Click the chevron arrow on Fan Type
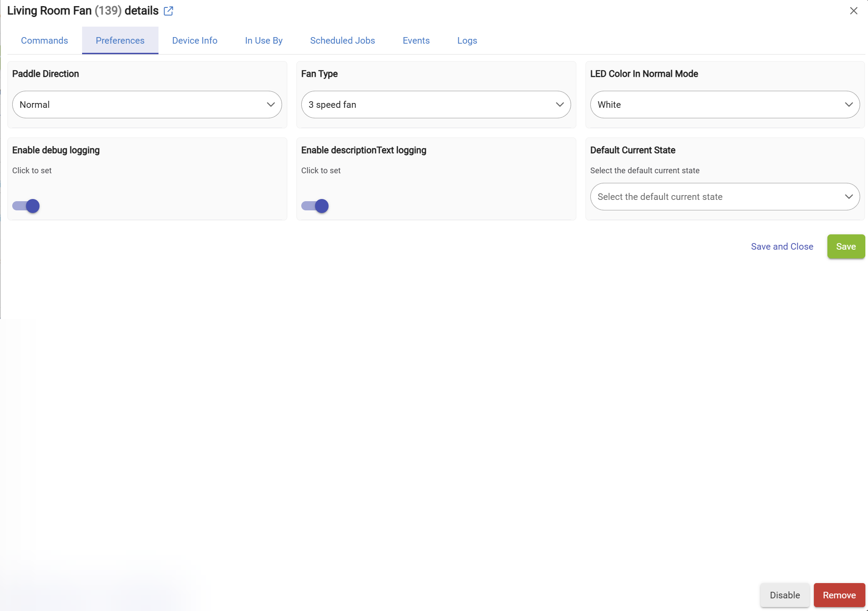Screen dimensions: 868x611 coord(560,105)
